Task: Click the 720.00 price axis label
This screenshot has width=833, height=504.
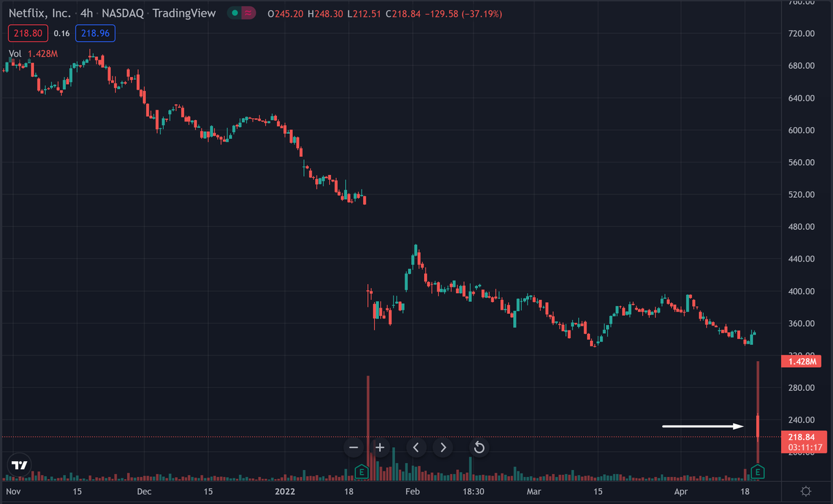Action: (800, 34)
